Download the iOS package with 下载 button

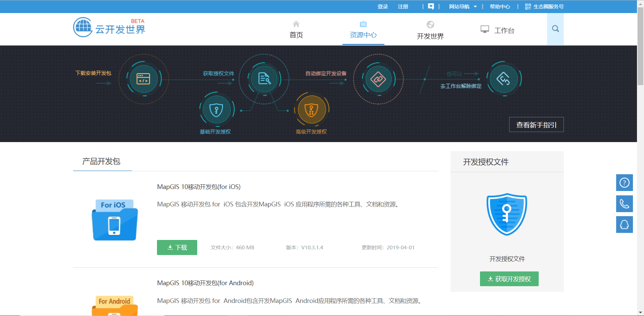[177, 247]
